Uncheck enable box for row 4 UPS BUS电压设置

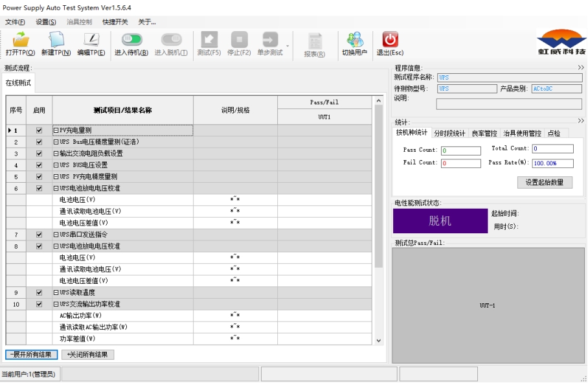pyautogui.click(x=39, y=165)
